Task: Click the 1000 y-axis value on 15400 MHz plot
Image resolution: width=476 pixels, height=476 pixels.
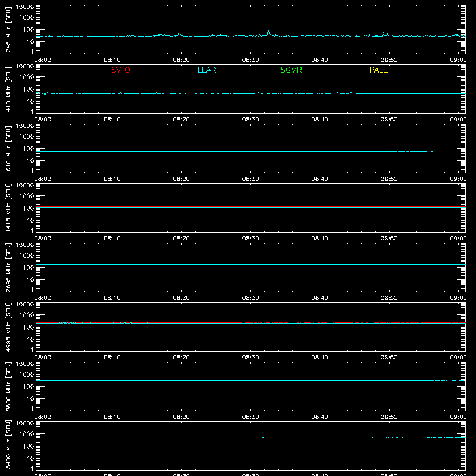Action: [27, 434]
